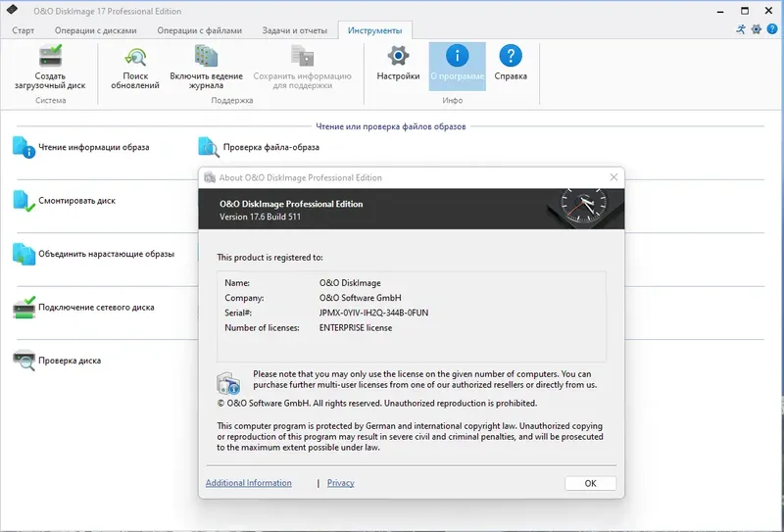Click the Подключение сетевого диска label
The image size is (784, 532).
tap(96, 308)
